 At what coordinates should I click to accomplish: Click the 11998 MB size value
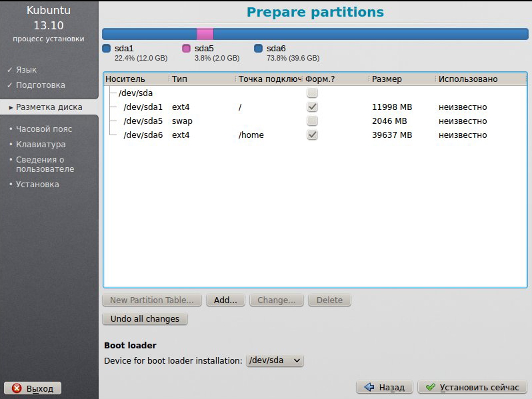point(392,107)
